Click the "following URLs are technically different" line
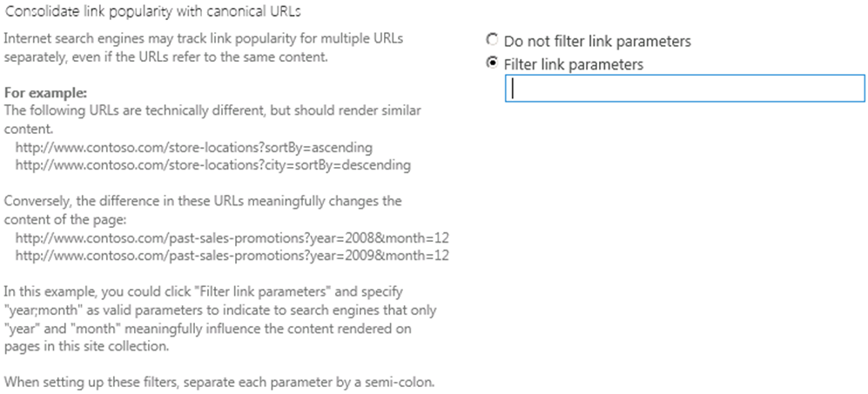Viewport: 868px width, 394px height. [212, 110]
